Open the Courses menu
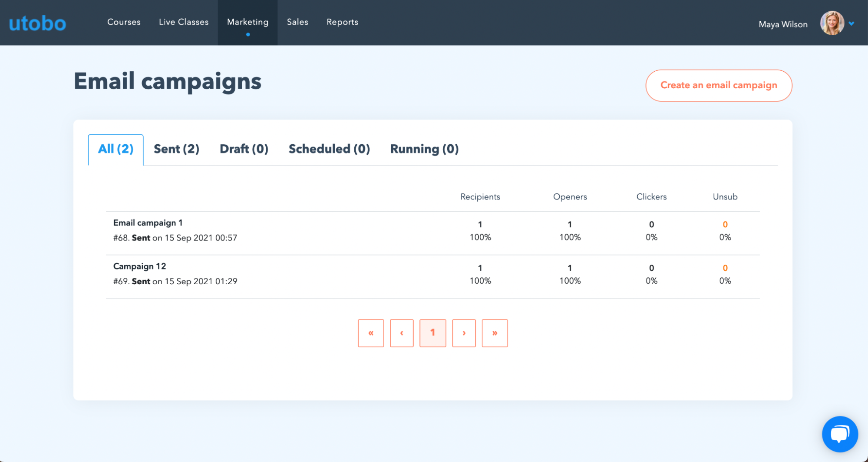Screen dimensions: 868x462 point(124,22)
